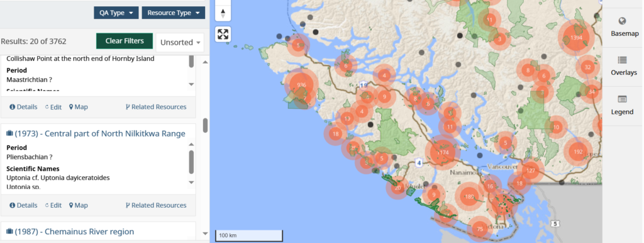Screen dimensions: 644x243
Task: Click the fullscreen expand map icon
Action: point(223,34)
